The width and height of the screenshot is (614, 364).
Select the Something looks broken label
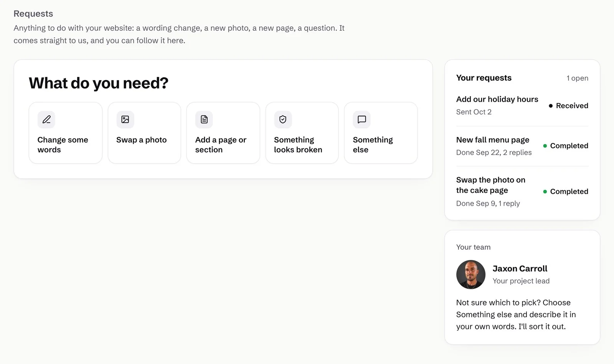click(x=298, y=145)
